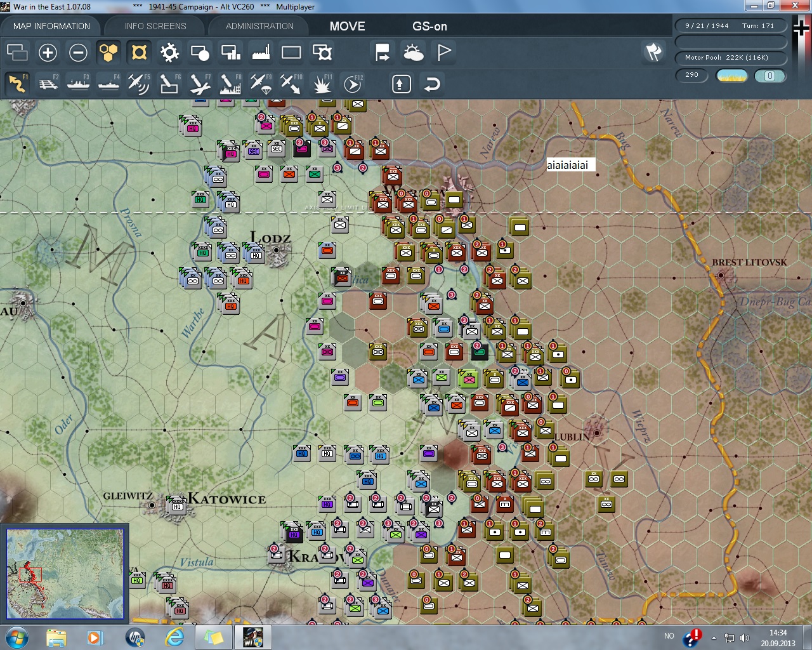The height and width of the screenshot is (650, 812).
Task: Click the up-arrow box icon
Action: click(402, 84)
